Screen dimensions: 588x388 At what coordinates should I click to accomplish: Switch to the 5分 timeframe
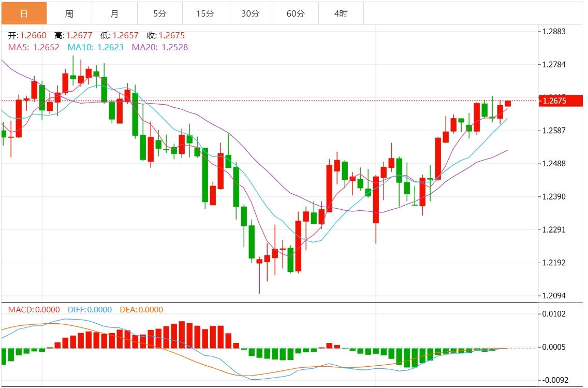click(x=160, y=14)
